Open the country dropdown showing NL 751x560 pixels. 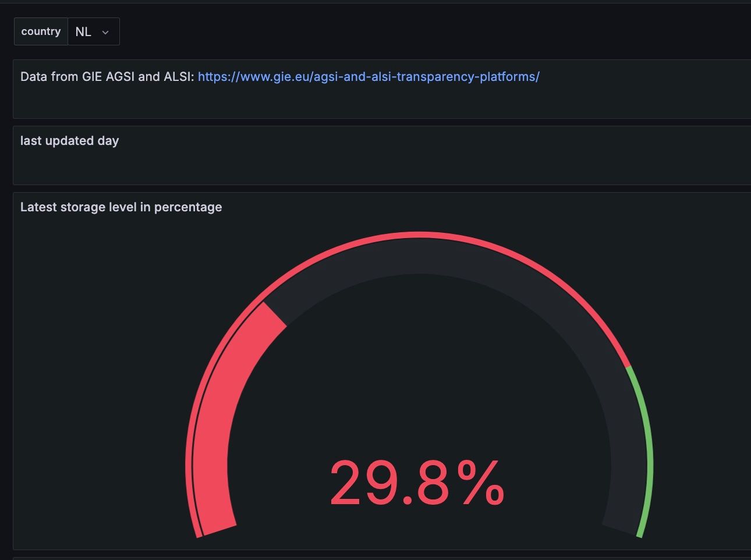pyautogui.click(x=93, y=31)
